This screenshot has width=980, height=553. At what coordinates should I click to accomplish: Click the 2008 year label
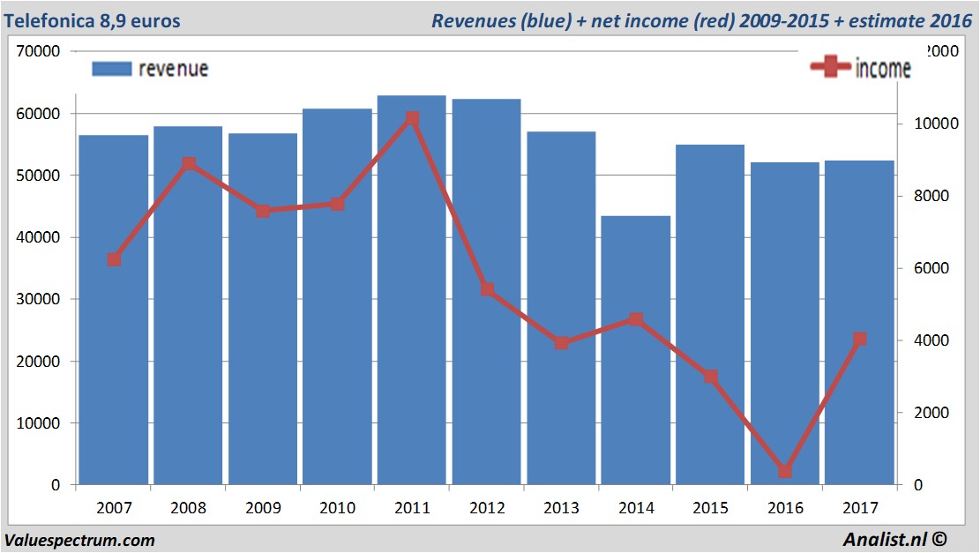[x=188, y=508]
